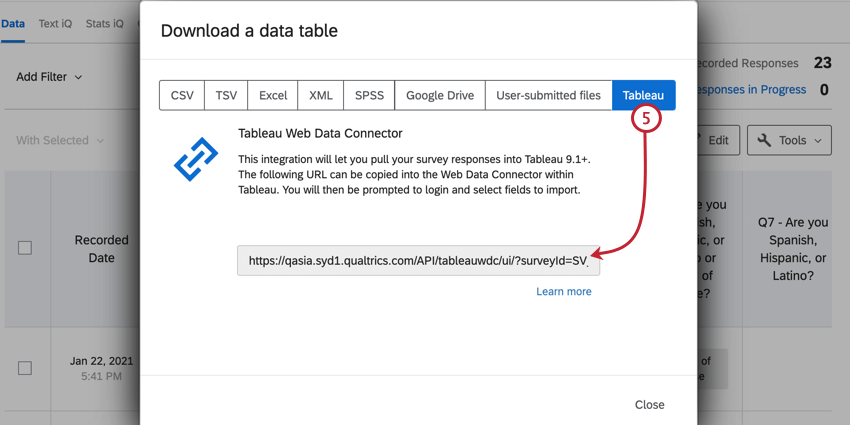Select the TSV format tab
This screenshot has width=850, height=425.
point(226,95)
